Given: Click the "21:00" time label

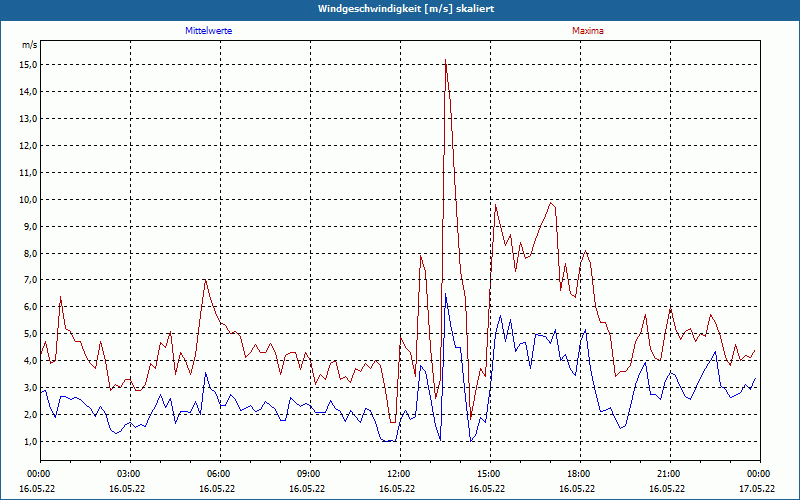Looking at the screenshot, I should [670, 474].
